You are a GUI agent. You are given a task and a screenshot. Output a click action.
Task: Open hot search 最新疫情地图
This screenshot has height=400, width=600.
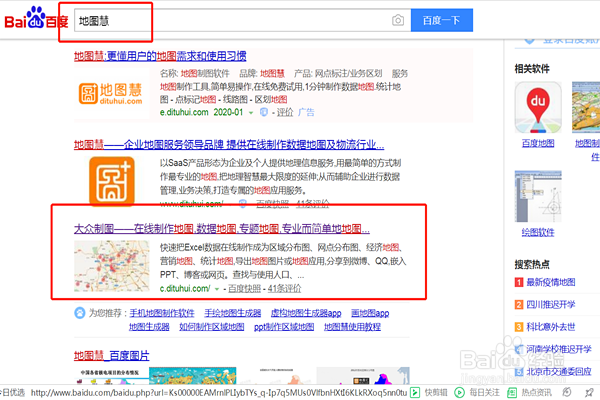coord(551,282)
